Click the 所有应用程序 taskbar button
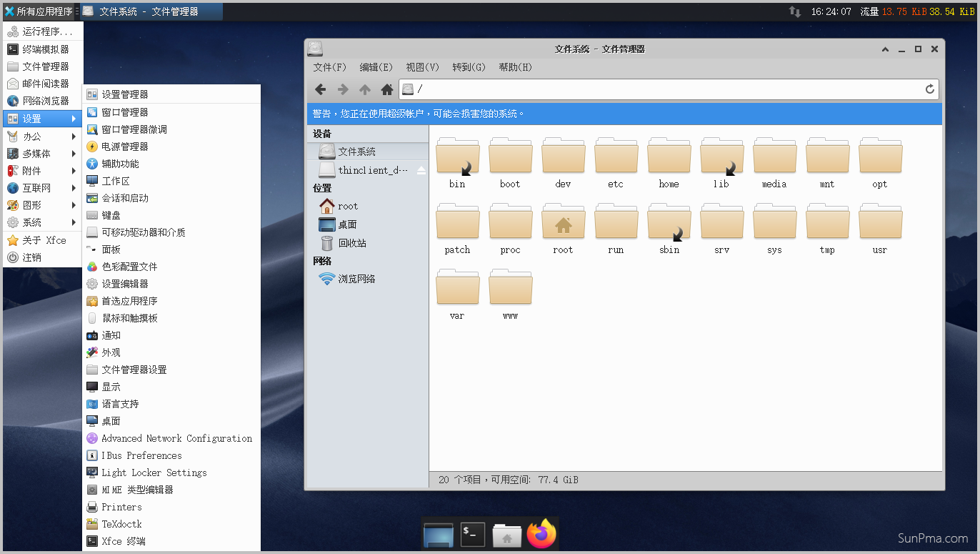The height and width of the screenshot is (554, 980). [x=39, y=11]
